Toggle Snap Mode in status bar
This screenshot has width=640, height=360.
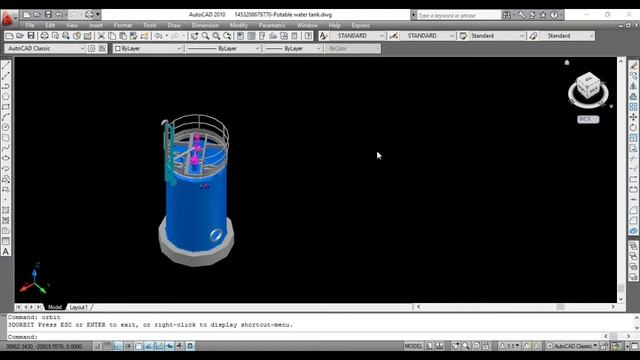tap(97, 346)
